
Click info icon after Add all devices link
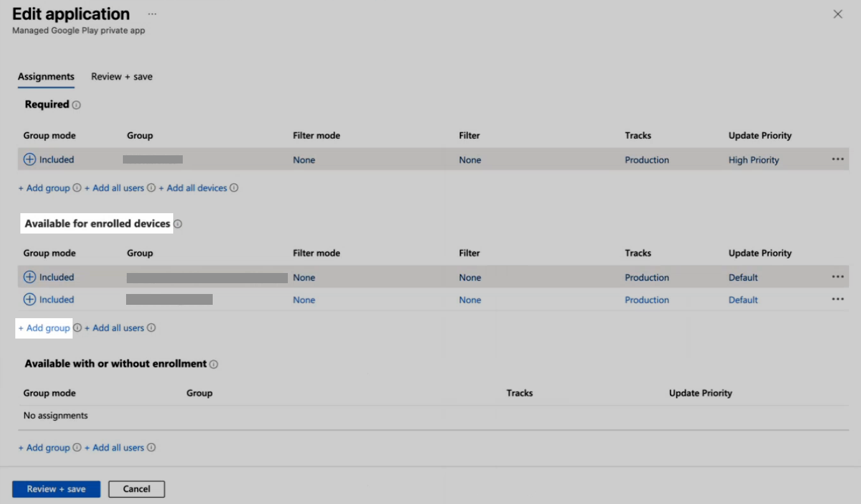click(234, 188)
